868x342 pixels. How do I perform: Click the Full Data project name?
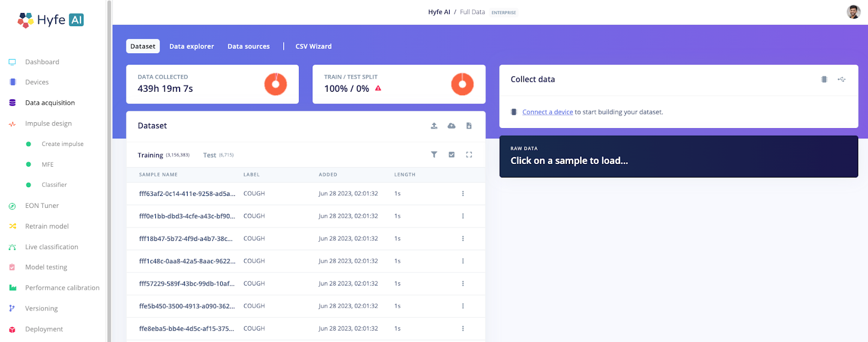473,12
